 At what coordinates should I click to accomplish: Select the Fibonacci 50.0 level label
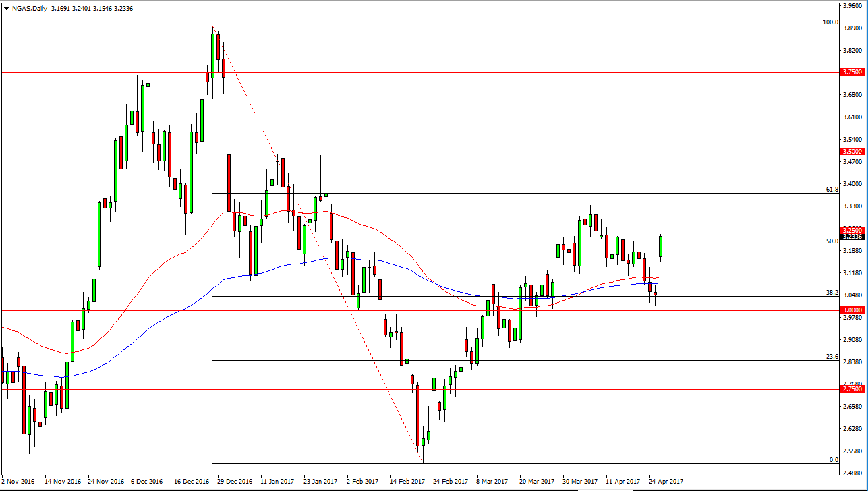point(832,241)
